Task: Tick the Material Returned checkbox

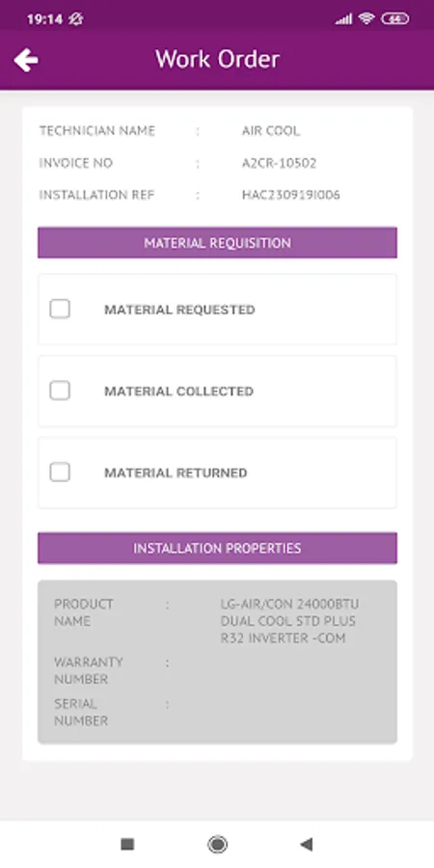Action: [x=60, y=473]
